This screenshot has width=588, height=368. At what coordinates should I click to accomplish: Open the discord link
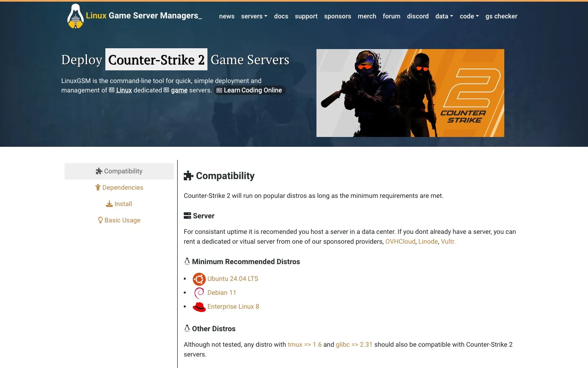418,16
